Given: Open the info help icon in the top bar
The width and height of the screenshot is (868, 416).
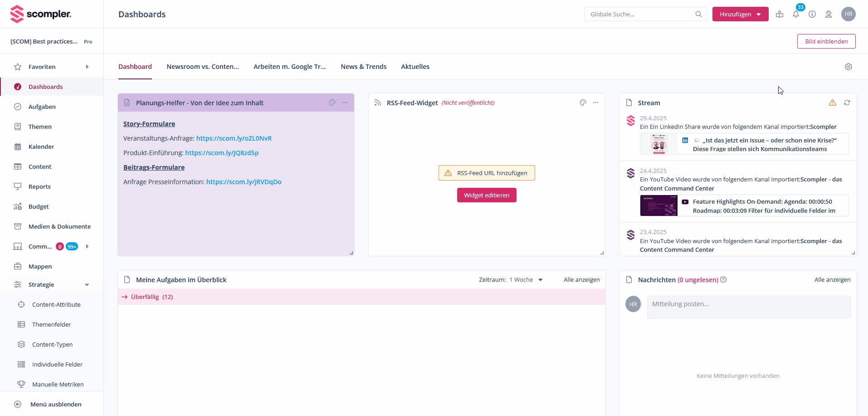Looking at the screenshot, I should 812,14.
